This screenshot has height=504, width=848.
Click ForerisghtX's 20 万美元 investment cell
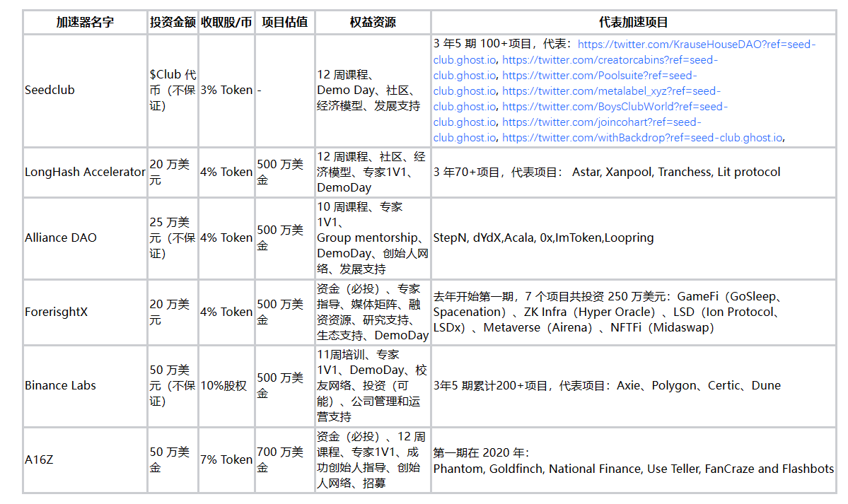173,312
